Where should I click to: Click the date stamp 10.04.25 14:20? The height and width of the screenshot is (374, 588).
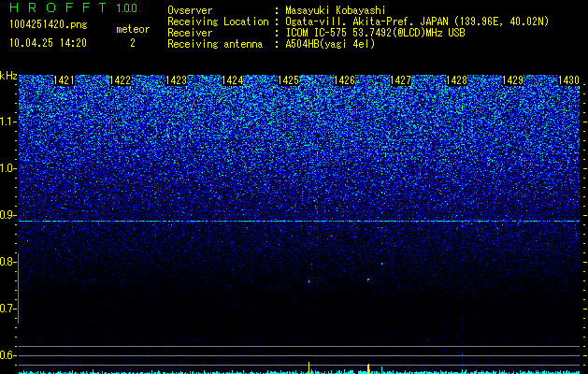[48, 43]
